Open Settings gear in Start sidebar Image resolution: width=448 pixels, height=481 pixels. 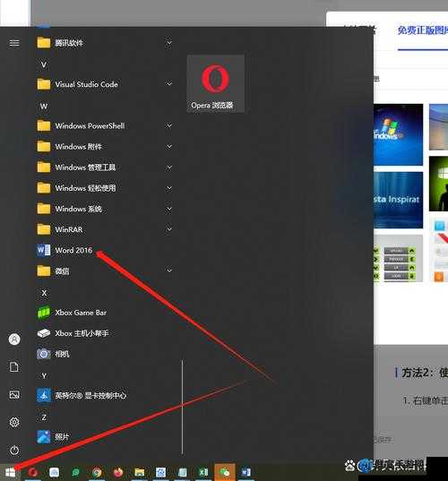[x=14, y=422]
